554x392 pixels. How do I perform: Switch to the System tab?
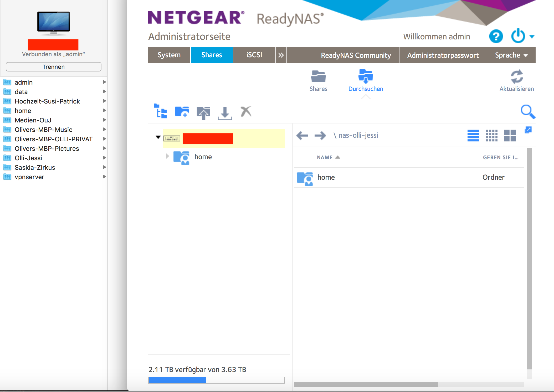pyautogui.click(x=169, y=55)
